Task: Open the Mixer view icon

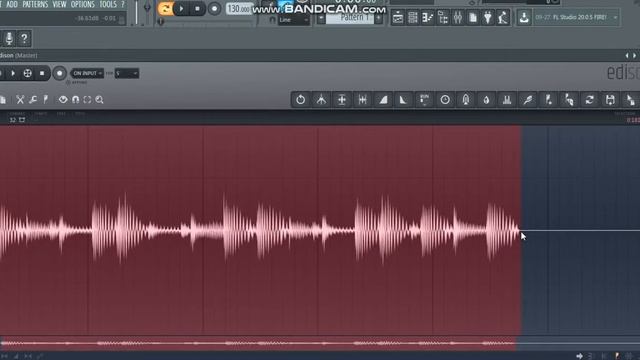Action: [x=458, y=18]
